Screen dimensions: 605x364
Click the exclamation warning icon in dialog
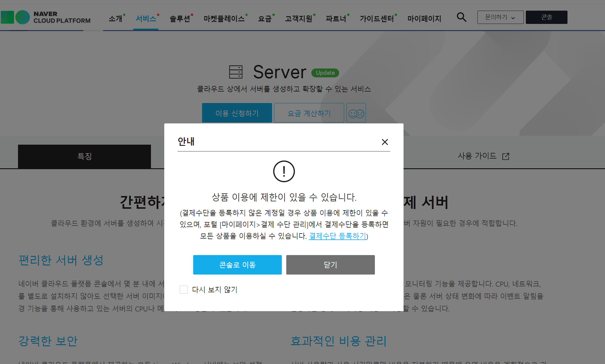click(284, 171)
